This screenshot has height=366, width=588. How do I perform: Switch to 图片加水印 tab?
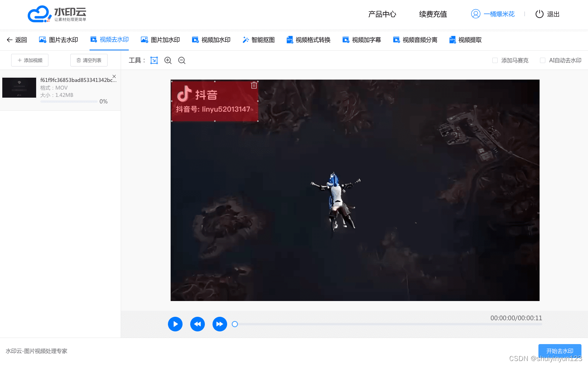[160, 40]
